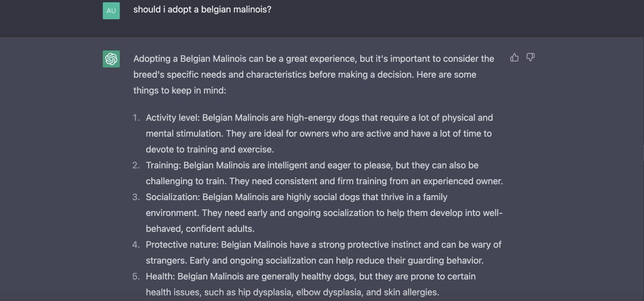Click list item 5 about Health
This screenshot has height=301, width=644.
pos(311,284)
